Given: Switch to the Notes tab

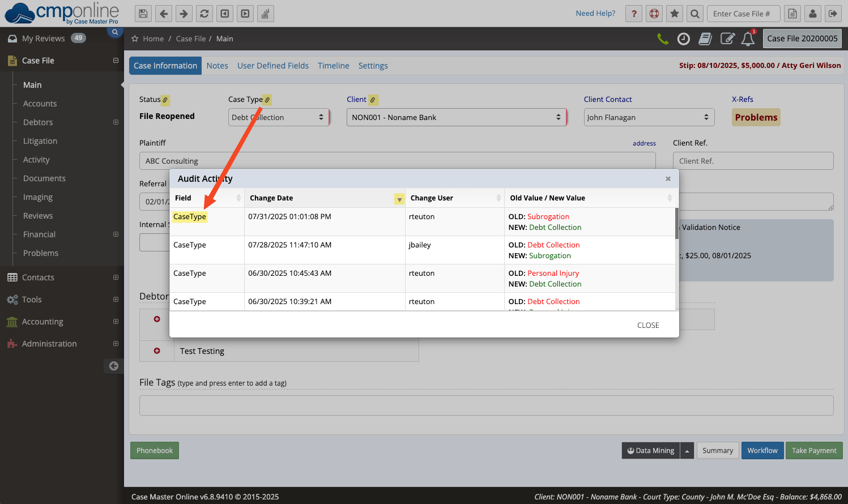Looking at the screenshot, I should point(217,66).
